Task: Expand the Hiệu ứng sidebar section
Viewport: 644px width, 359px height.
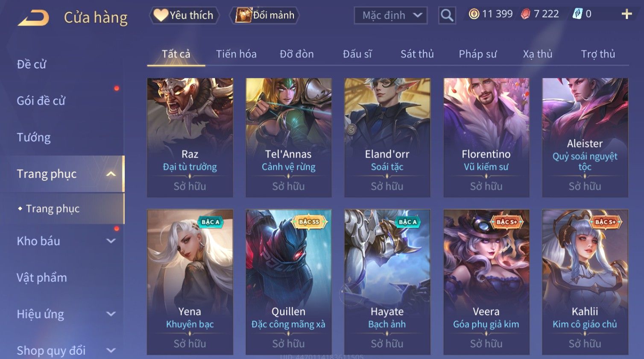Action: click(111, 314)
